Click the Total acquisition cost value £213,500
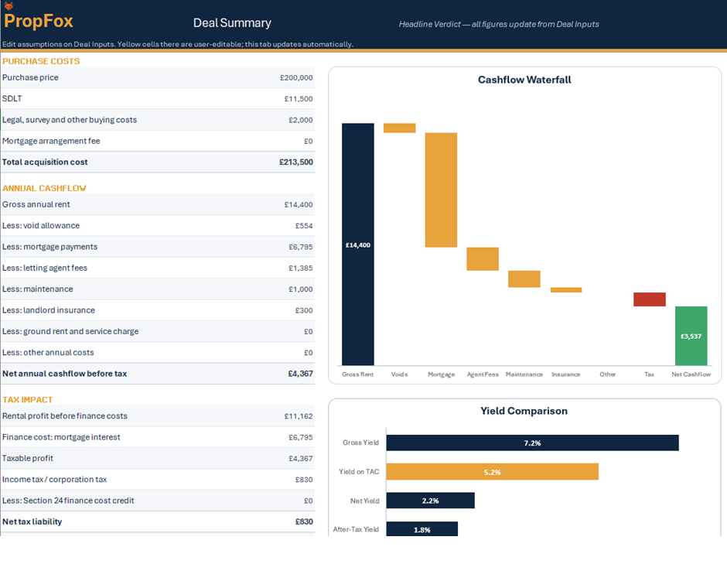Screen dimensions: 727x588 pos(295,162)
